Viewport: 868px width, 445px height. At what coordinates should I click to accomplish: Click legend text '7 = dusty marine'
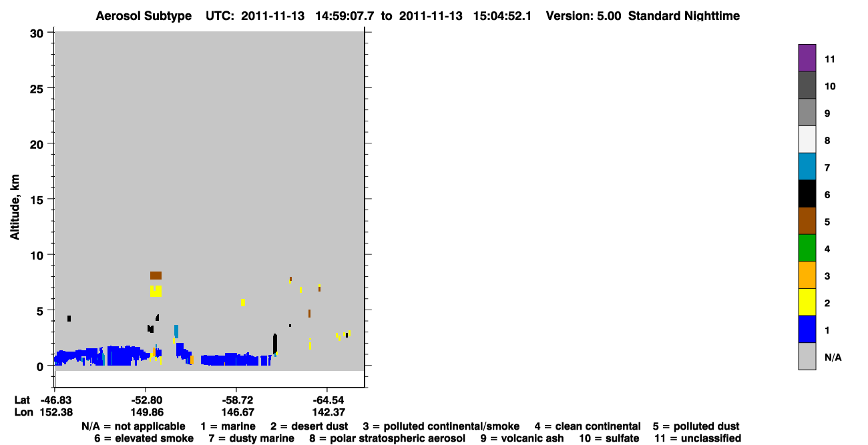(251, 438)
